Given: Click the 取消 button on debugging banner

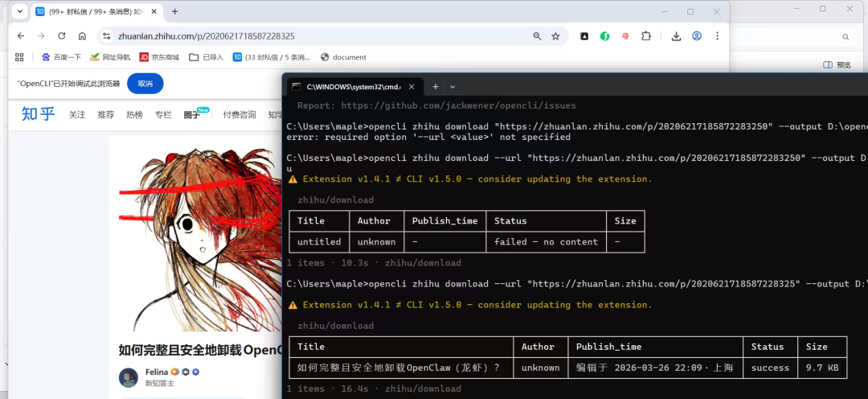Looking at the screenshot, I should 145,84.
